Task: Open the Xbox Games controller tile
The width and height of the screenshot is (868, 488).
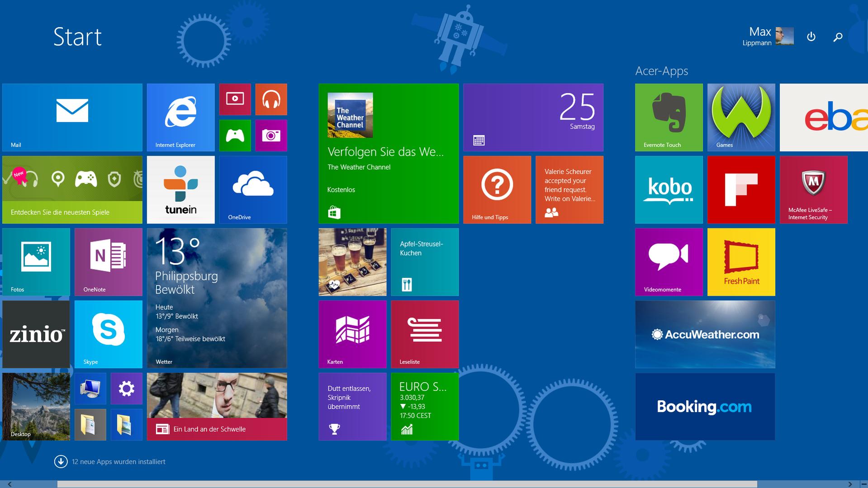Action: (235, 136)
